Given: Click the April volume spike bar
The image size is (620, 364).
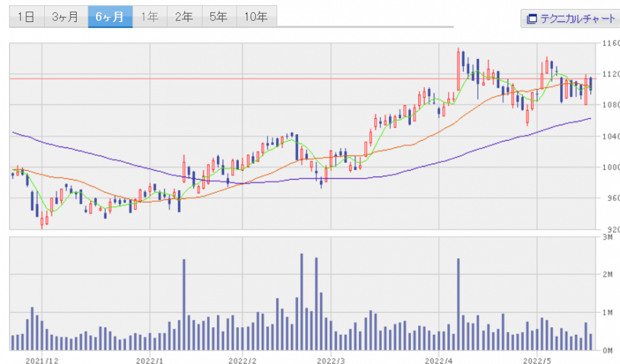Looking at the screenshot, I should (458, 304).
